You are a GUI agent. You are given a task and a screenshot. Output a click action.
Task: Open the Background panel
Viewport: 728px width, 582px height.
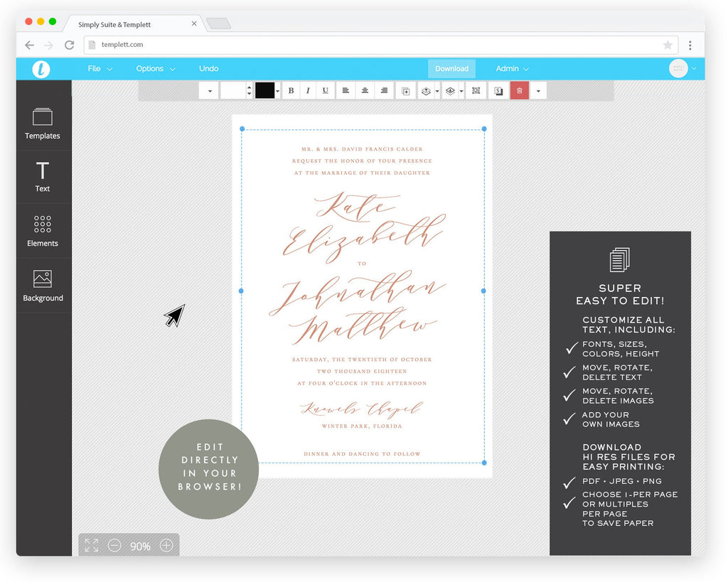pos(43,286)
